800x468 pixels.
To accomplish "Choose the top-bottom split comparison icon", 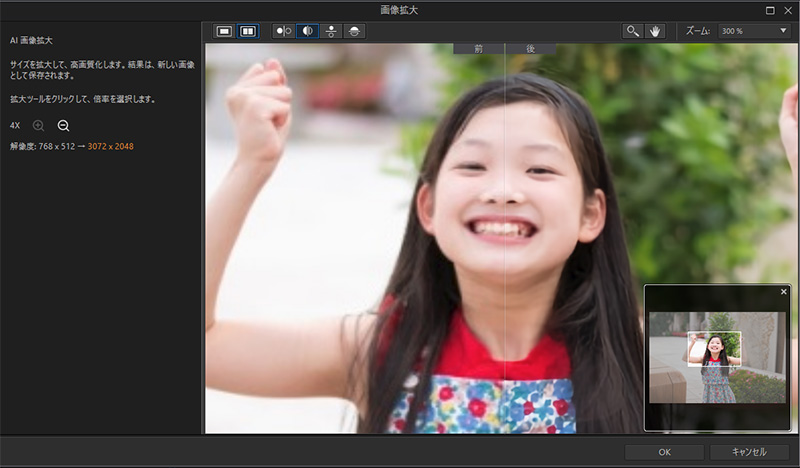I will click(354, 31).
